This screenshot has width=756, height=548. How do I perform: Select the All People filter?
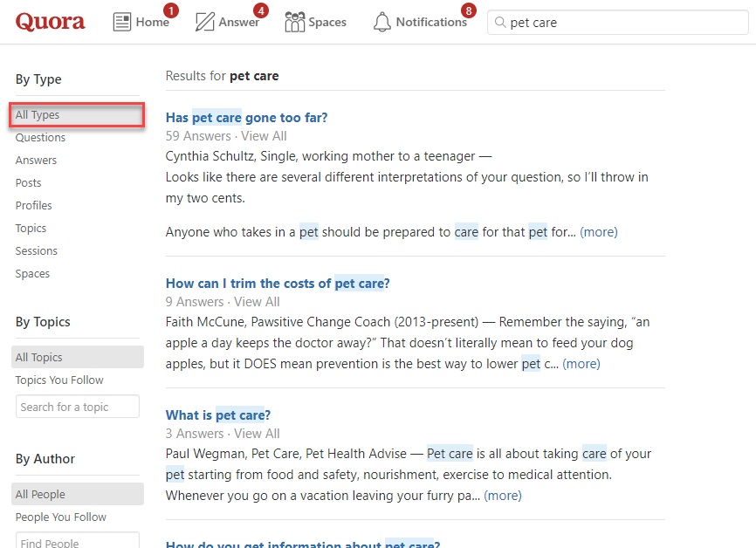click(x=78, y=494)
